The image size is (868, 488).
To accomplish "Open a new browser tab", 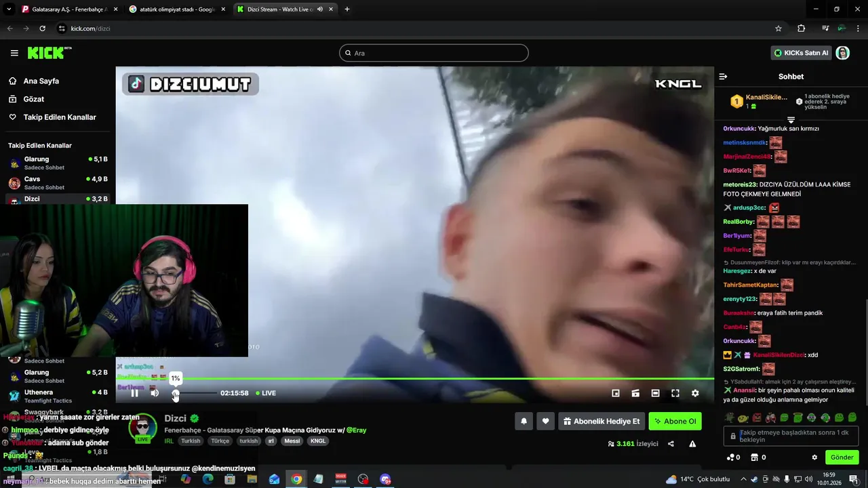I will click(347, 9).
